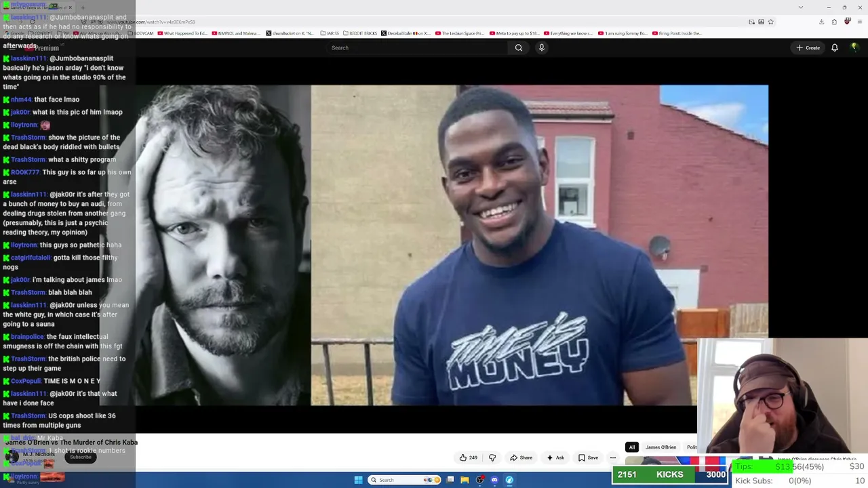Image resolution: width=868 pixels, height=488 pixels.
Task: Open the 'Firing Point: Inside the' bookmark
Action: coord(677,33)
